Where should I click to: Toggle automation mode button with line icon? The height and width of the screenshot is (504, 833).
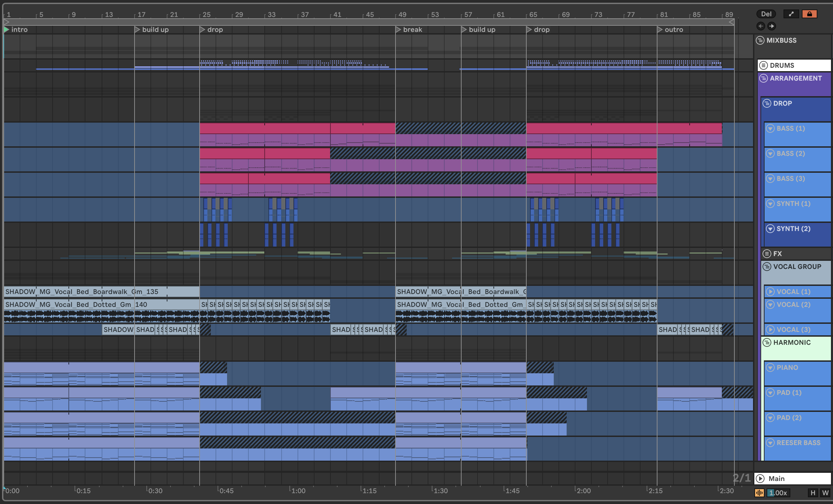[791, 14]
